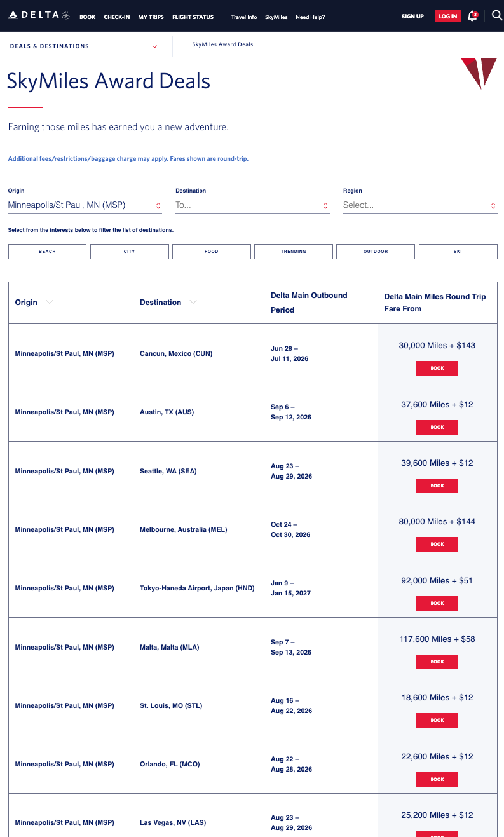Image resolution: width=504 pixels, height=837 pixels.
Task: Select the Melbourne, Australia (MEL) cell
Action: pos(183,529)
